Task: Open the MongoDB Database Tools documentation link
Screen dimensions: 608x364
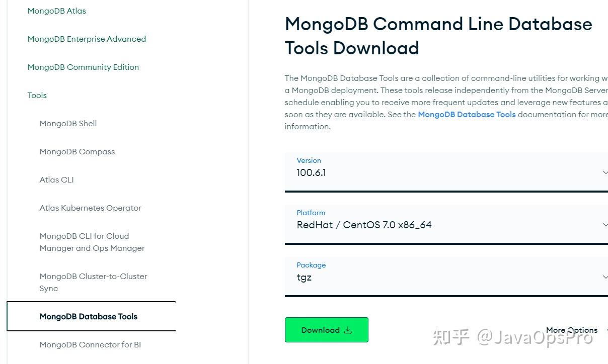Action: [x=467, y=114]
